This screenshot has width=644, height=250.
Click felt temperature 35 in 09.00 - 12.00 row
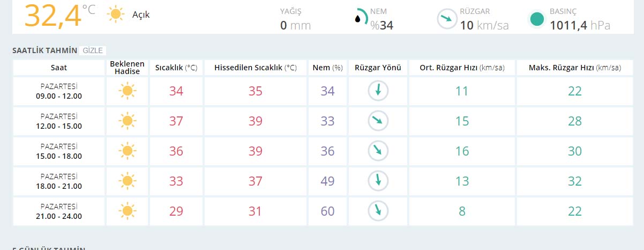pos(256,91)
